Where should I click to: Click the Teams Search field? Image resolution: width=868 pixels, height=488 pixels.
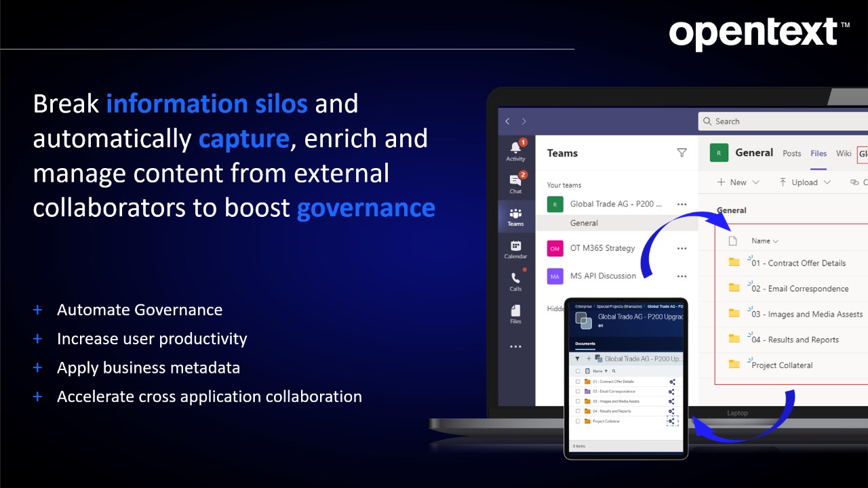click(783, 121)
